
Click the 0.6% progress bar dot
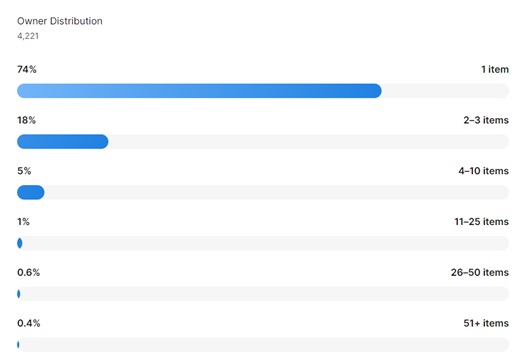[19, 294]
